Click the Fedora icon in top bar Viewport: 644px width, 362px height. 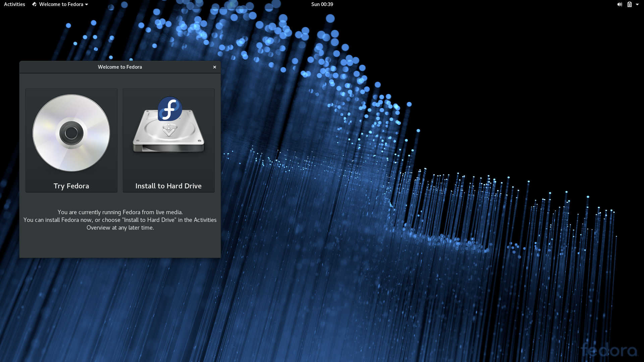pos(34,4)
